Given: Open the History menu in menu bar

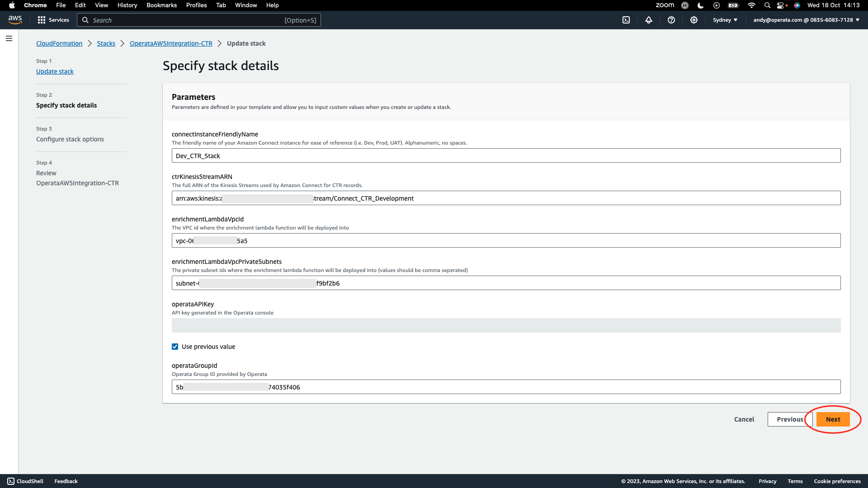Looking at the screenshot, I should coord(127,5).
